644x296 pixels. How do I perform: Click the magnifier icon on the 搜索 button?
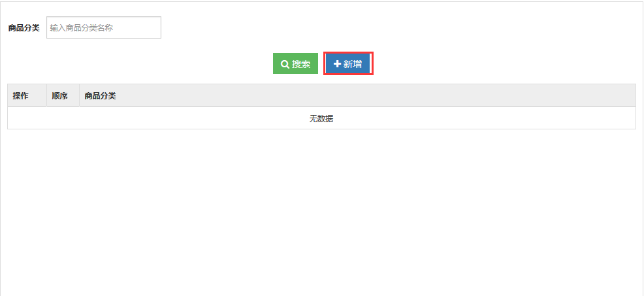[285, 64]
